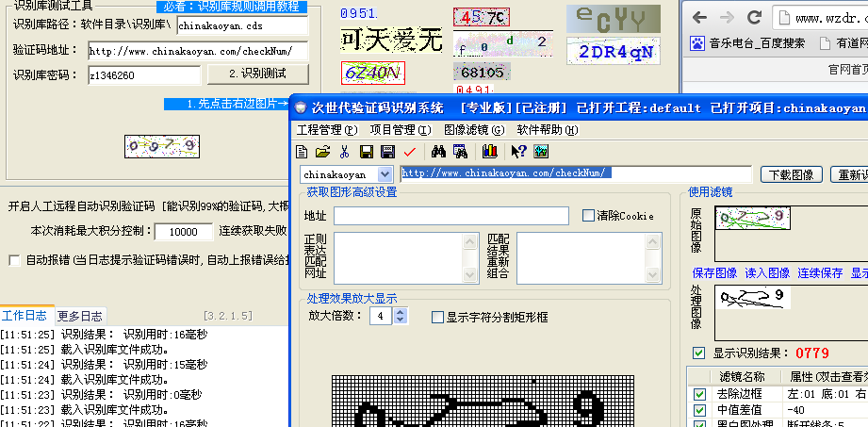
Task: Uncheck the 中值差值 filter checkbox
Action: 700,410
